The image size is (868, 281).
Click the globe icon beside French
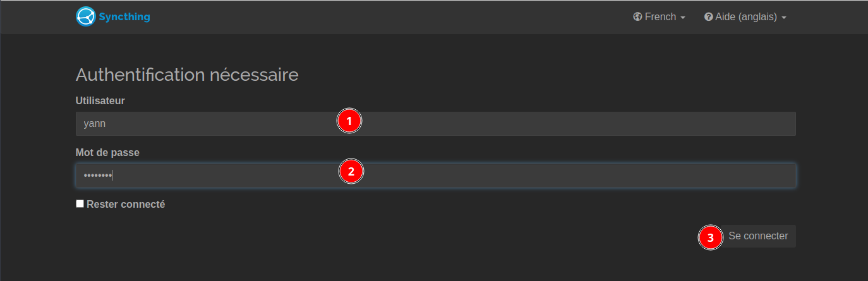pyautogui.click(x=637, y=17)
